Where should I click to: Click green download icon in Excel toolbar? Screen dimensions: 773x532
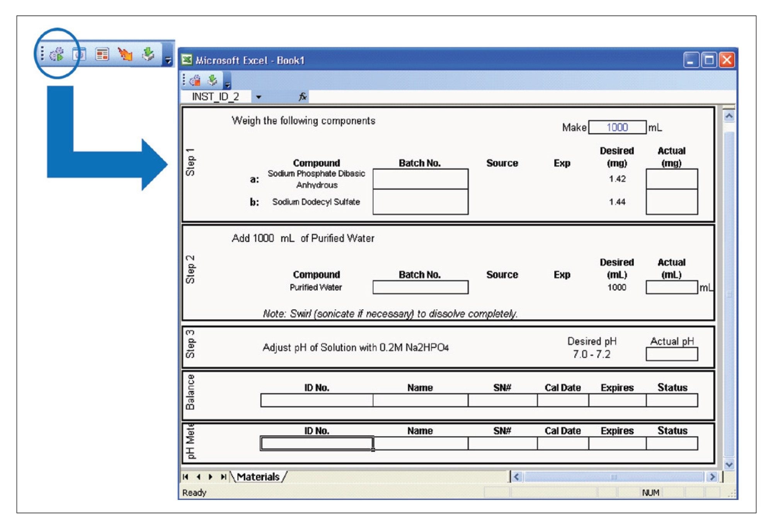tap(212, 80)
